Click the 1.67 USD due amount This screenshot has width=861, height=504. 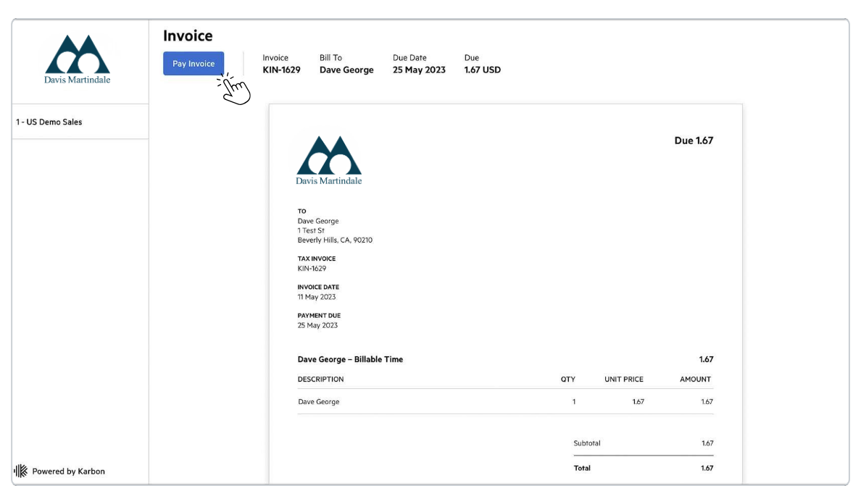point(482,70)
